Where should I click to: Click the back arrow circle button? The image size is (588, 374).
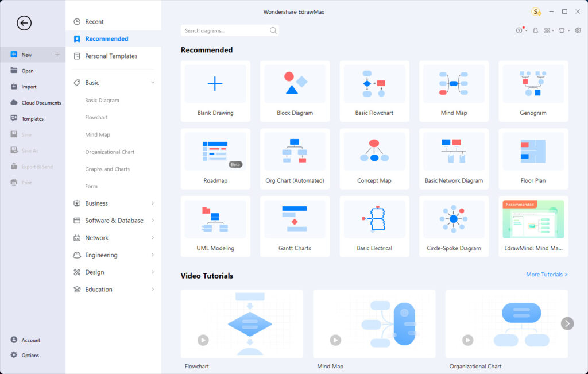[24, 23]
